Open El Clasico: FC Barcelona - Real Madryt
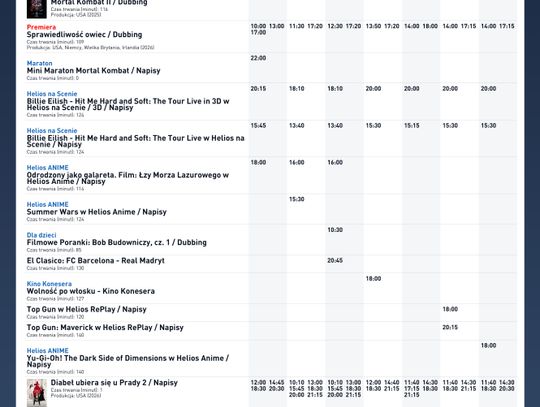The height and width of the screenshot is (407, 540). [x=96, y=261]
